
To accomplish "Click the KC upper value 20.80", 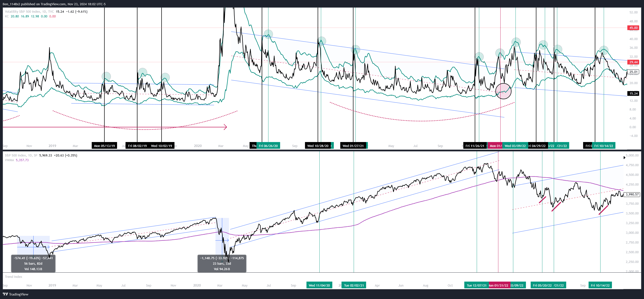I will click(15, 16).
